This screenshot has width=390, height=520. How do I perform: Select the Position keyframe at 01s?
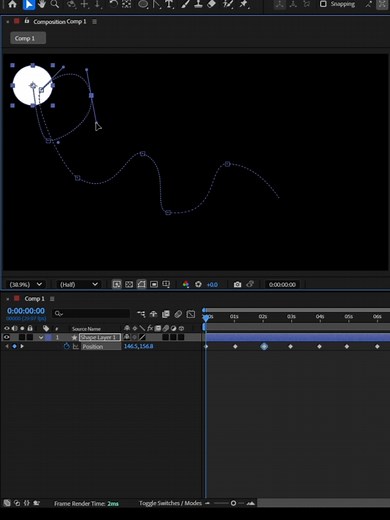235,347
